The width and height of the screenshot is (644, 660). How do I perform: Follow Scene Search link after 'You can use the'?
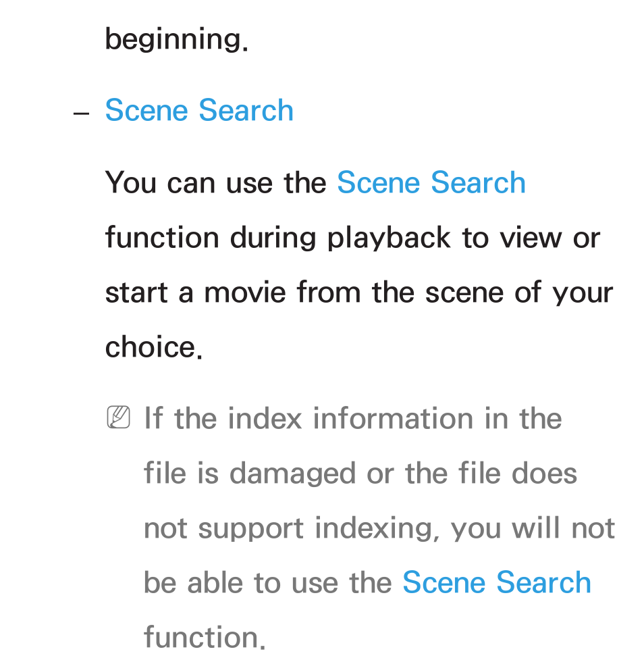point(431,182)
